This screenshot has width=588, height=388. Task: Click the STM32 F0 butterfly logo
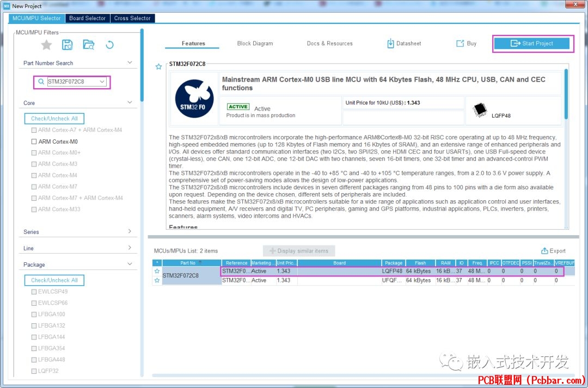(x=194, y=98)
